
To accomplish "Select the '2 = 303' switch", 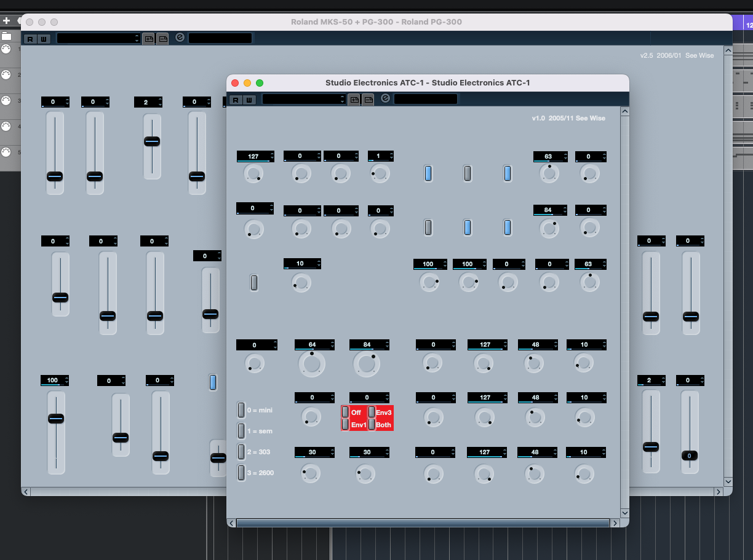I will (x=241, y=452).
